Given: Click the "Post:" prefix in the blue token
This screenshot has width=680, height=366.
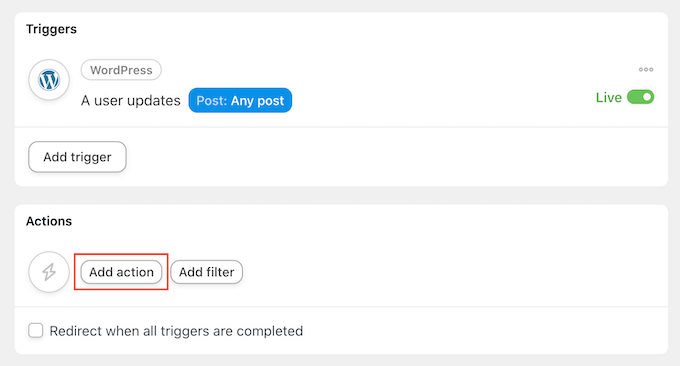Looking at the screenshot, I should [212, 101].
